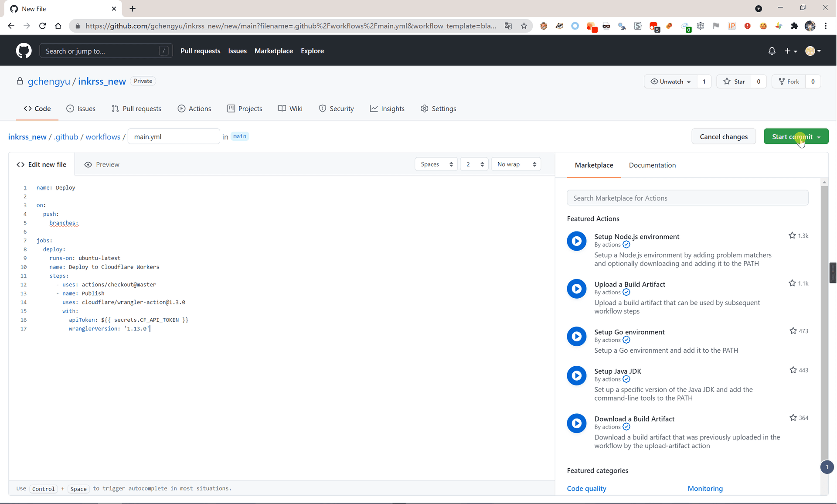The height and width of the screenshot is (504, 837).
Task: Open the Unwatch dropdown
Action: click(x=670, y=81)
